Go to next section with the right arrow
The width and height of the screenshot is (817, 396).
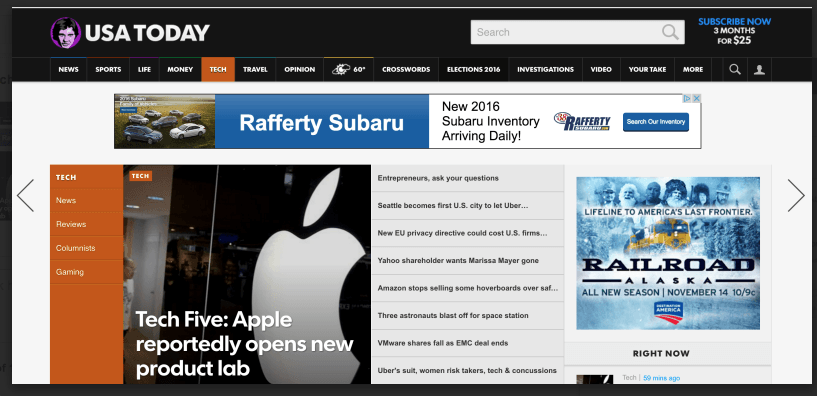click(x=796, y=195)
